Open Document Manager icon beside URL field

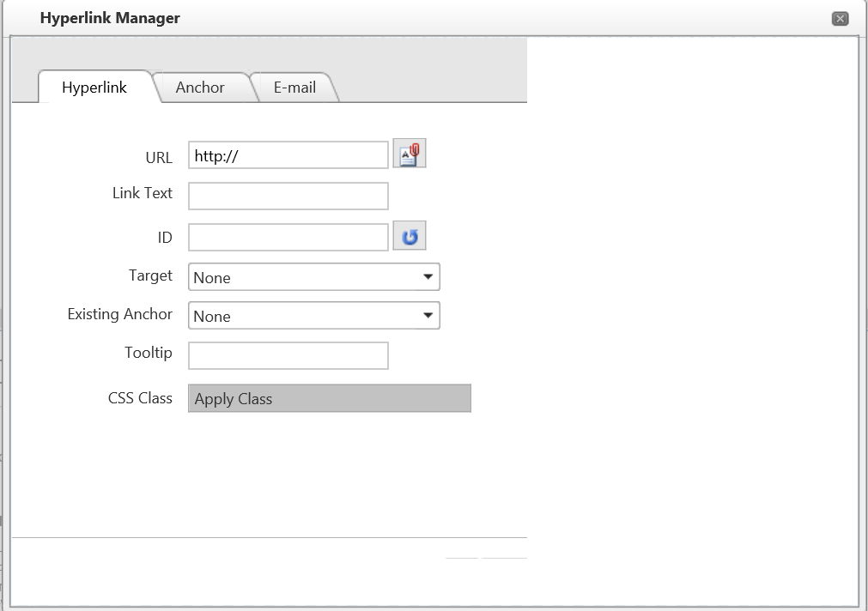pyautogui.click(x=410, y=154)
